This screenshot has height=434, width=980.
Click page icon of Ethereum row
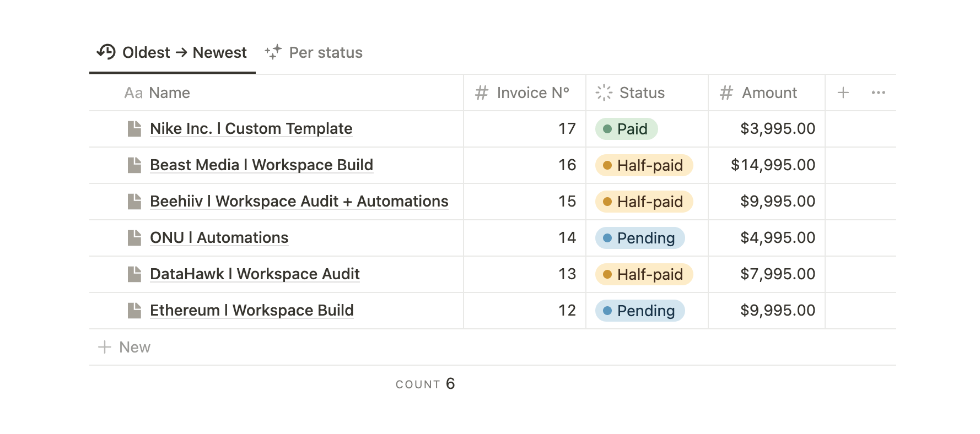click(x=134, y=310)
